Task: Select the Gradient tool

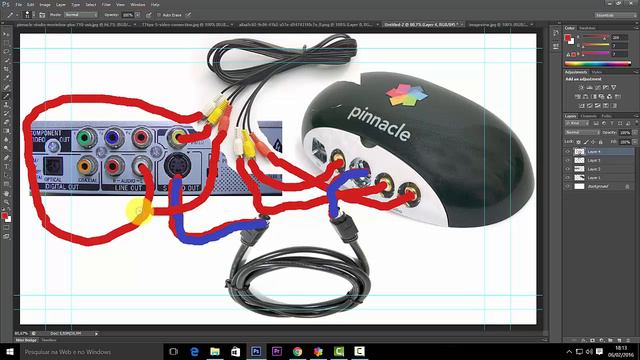Action: click(x=6, y=131)
